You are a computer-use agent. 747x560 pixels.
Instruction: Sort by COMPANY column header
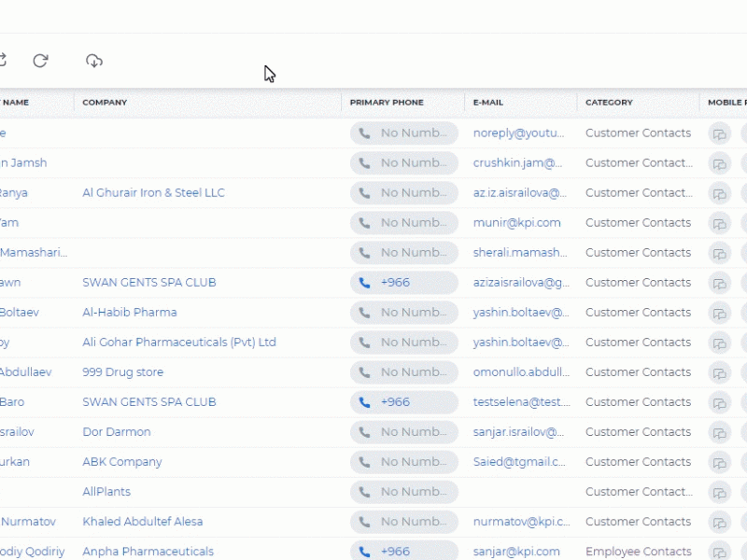[105, 103]
